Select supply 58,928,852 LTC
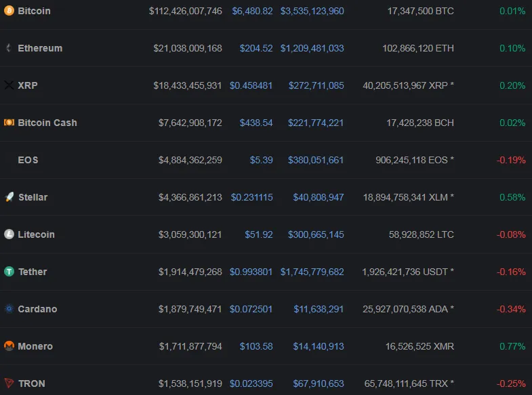Screen dimensions: 532x395 tap(422, 234)
